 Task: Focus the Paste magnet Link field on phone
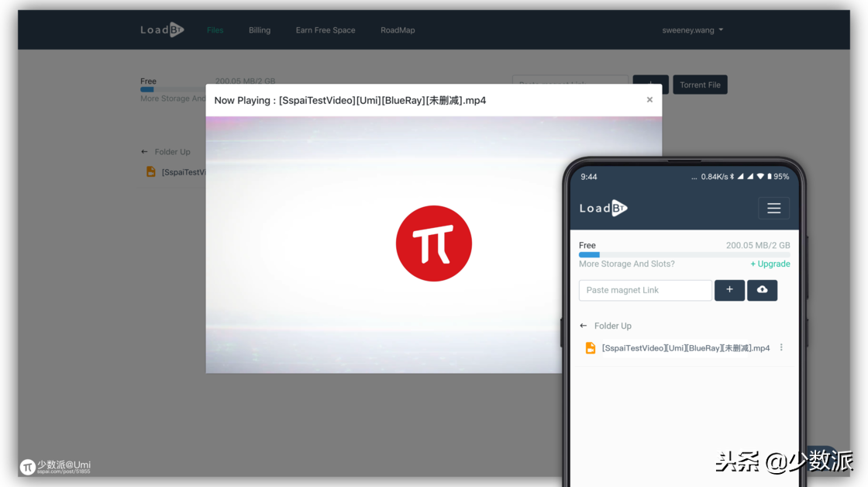(645, 290)
